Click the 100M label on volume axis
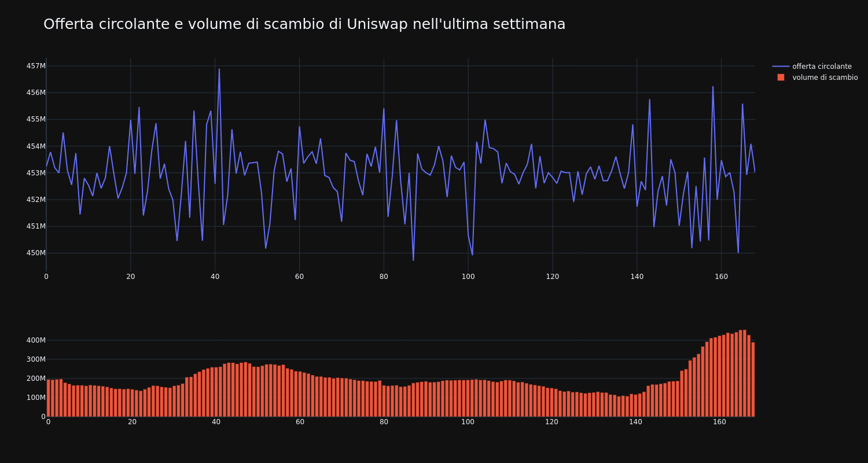Image resolution: width=868 pixels, height=463 pixels. click(x=36, y=398)
